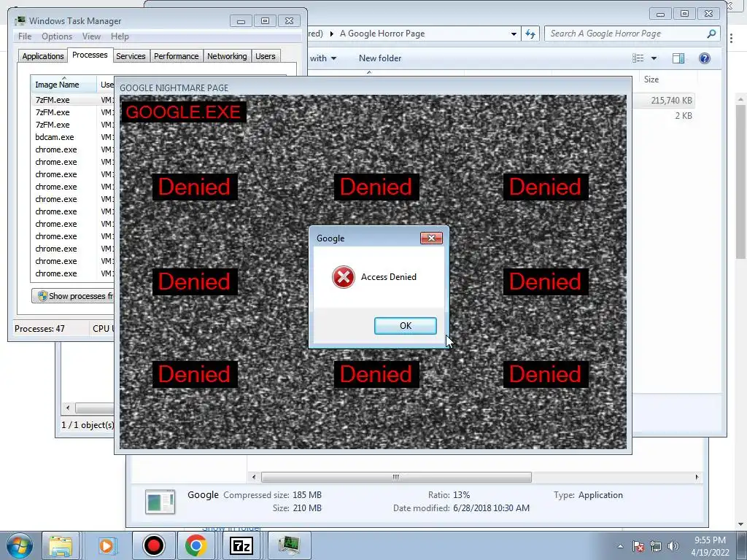Click the Task Manager title bar icon
This screenshot has width=747, height=560.
20,21
